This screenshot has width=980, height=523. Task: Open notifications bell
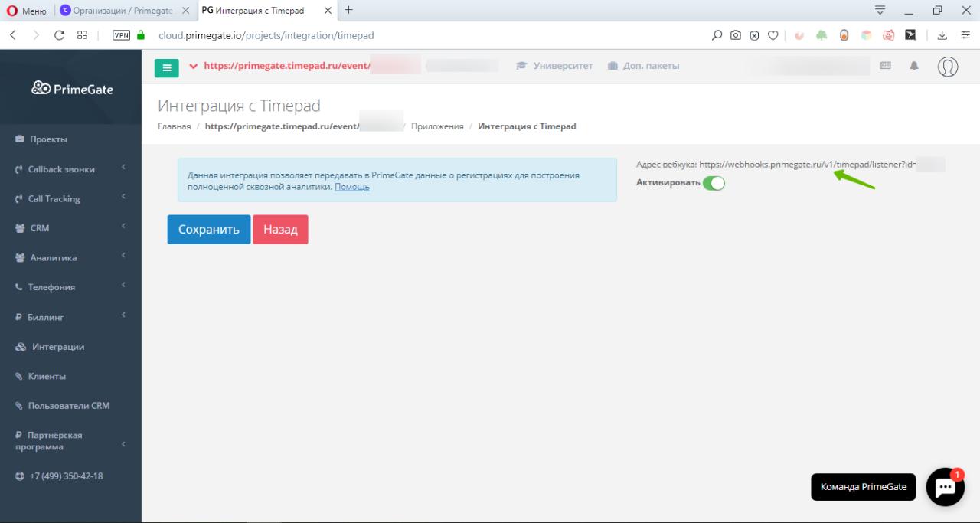[x=913, y=67]
